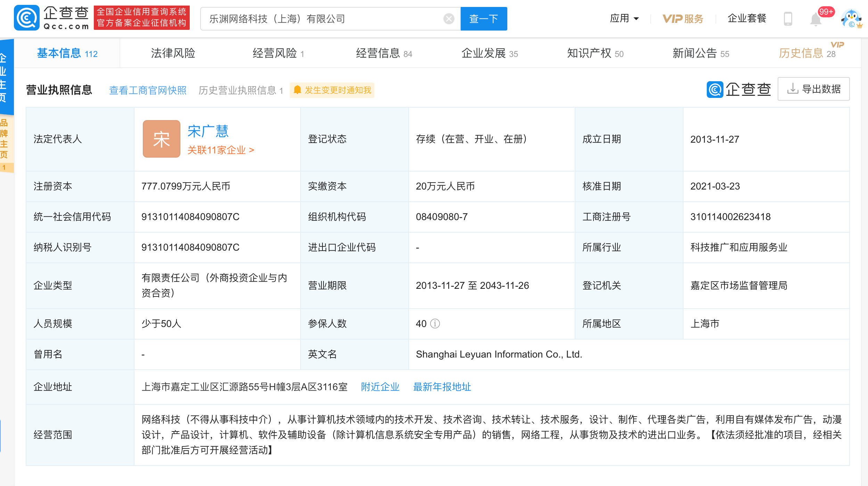Select the 所属行业 科技推广和应用服务业
Image resolution: width=868 pixels, height=486 pixels.
coord(739,247)
